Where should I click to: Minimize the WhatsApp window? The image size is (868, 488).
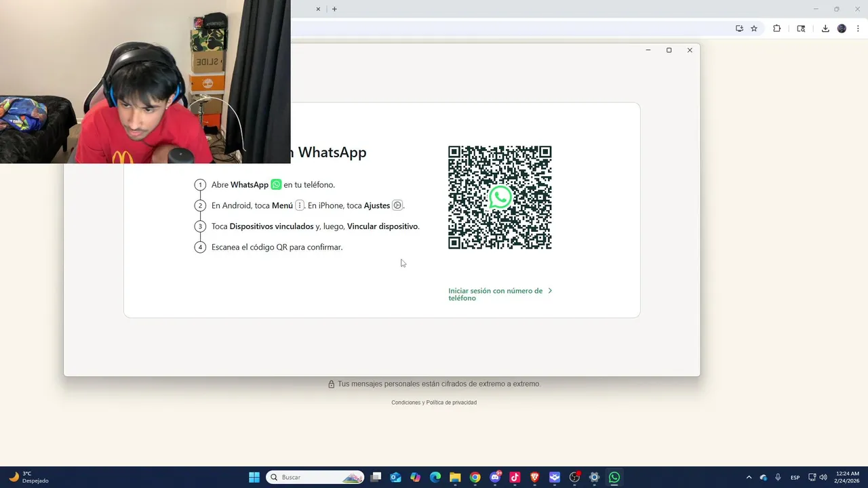(x=648, y=50)
